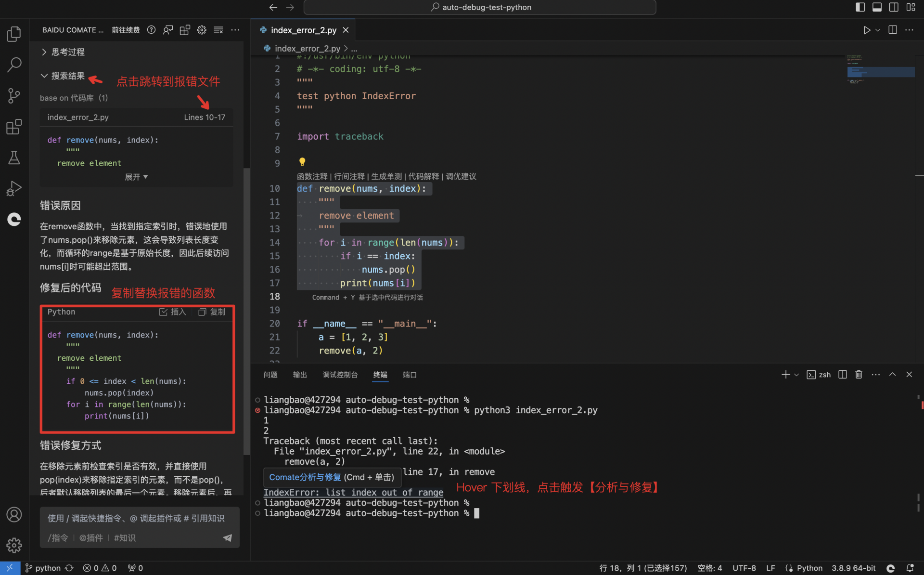The height and width of the screenshot is (575, 924).
Task: Click 复制 to copy fixed code
Action: pyautogui.click(x=212, y=312)
